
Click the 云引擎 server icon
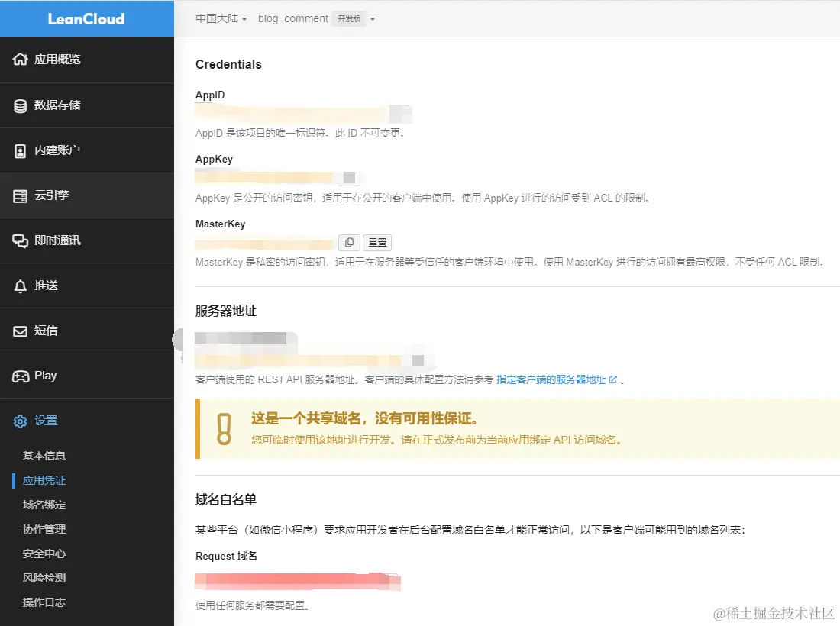click(20, 196)
